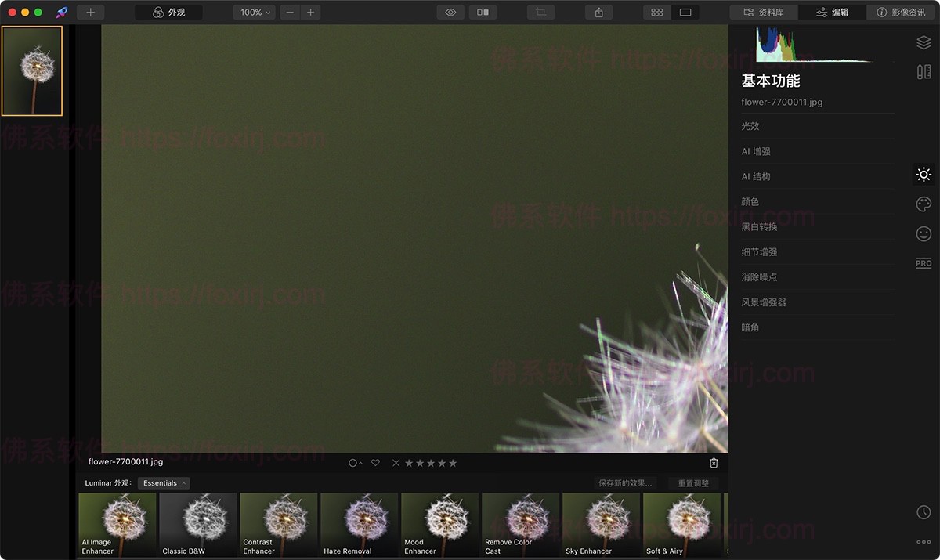940x560 pixels.
Task: Click the 保存新的效果 button
Action: (x=627, y=483)
